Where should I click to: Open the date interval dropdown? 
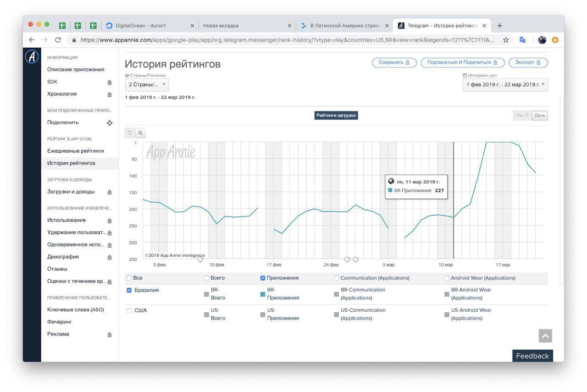point(505,85)
